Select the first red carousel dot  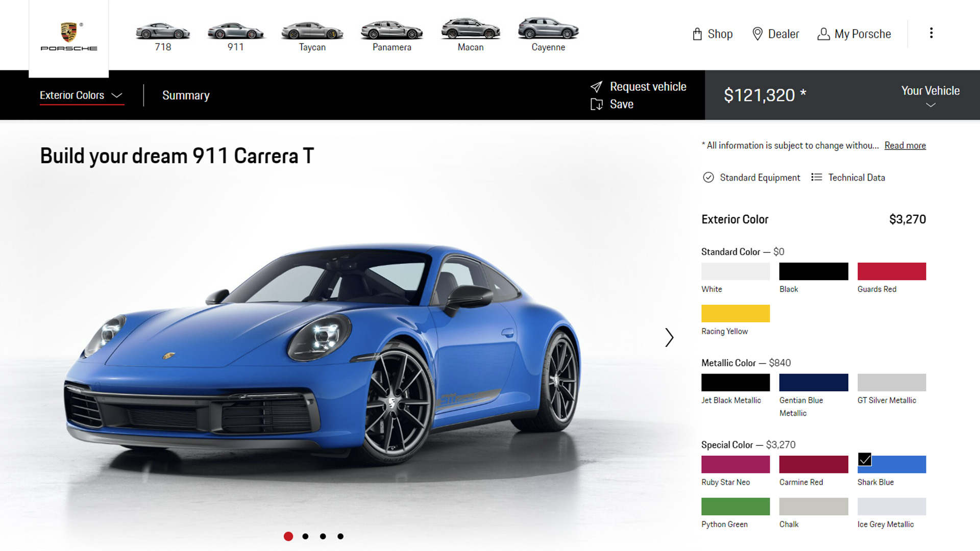[288, 536]
